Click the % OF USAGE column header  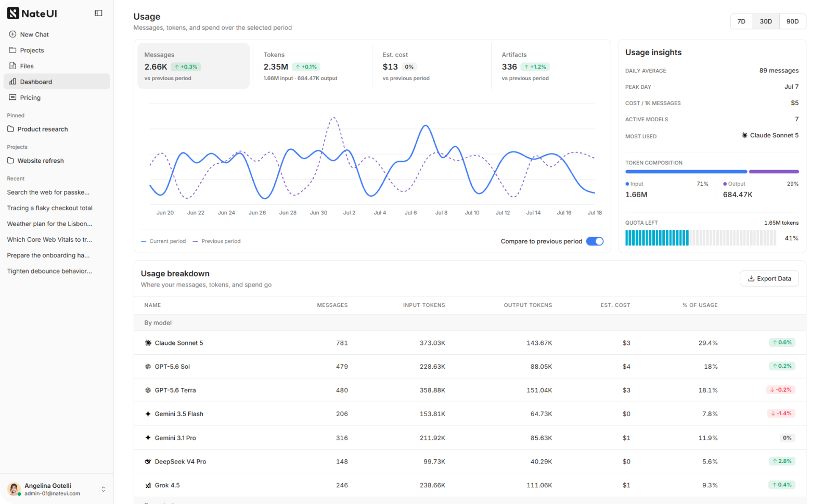tap(700, 305)
